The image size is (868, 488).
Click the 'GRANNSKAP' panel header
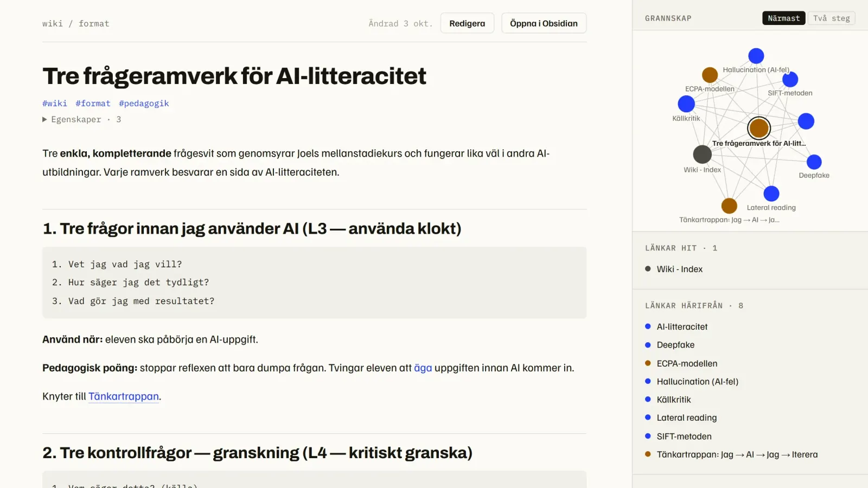point(668,18)
